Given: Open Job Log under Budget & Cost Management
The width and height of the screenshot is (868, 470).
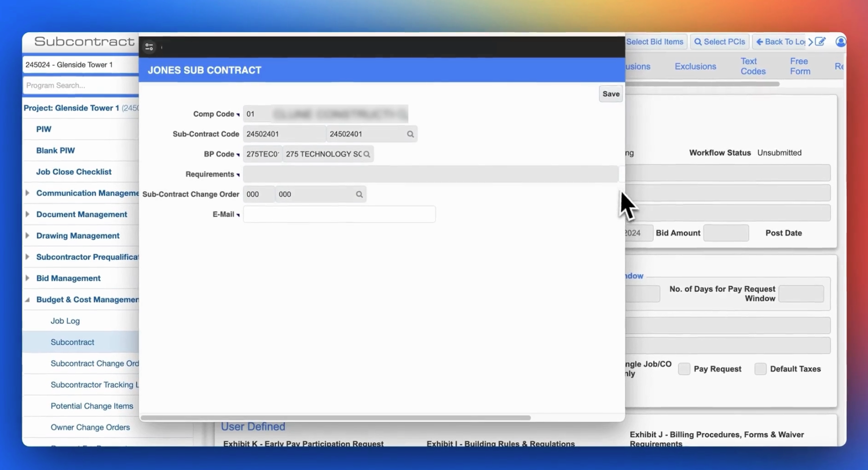Looking at the screenshot, I should coord(65,321).
